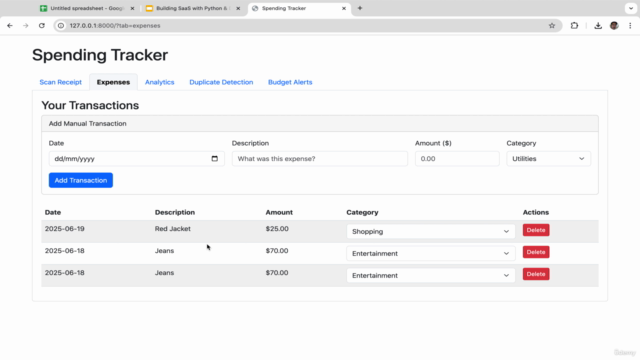The height and width of the screenshot is (360, 640).
Task: Open the browser extensions puzzle icon
Action: [574, 25]
